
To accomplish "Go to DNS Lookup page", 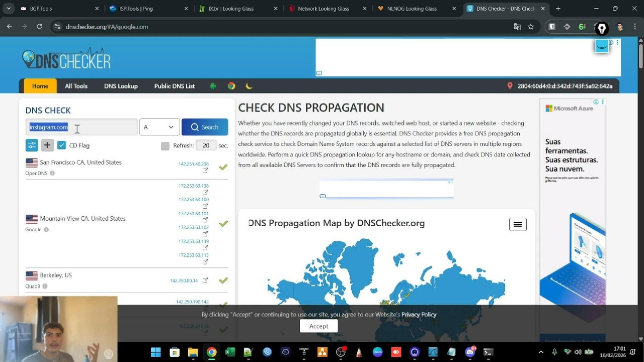I will [121, 86].
